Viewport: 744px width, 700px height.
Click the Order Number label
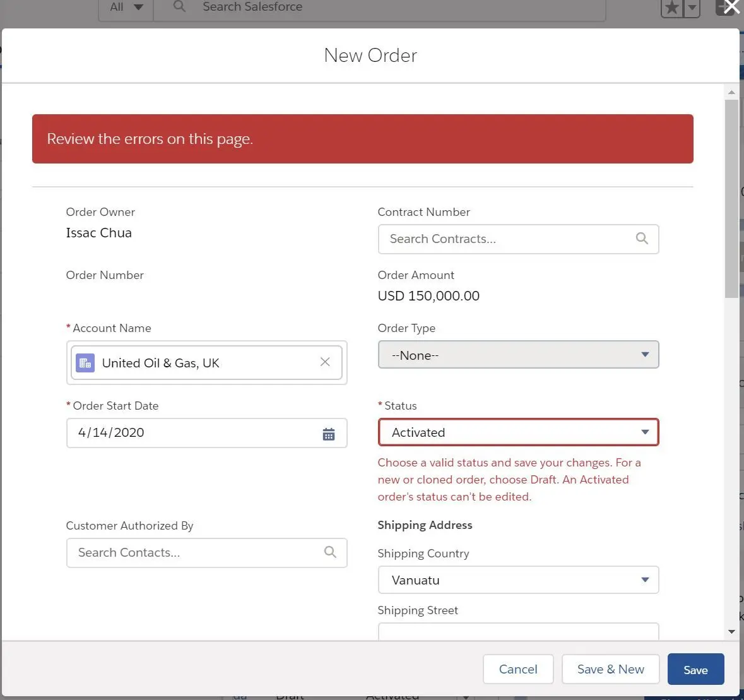pos(104,275)
